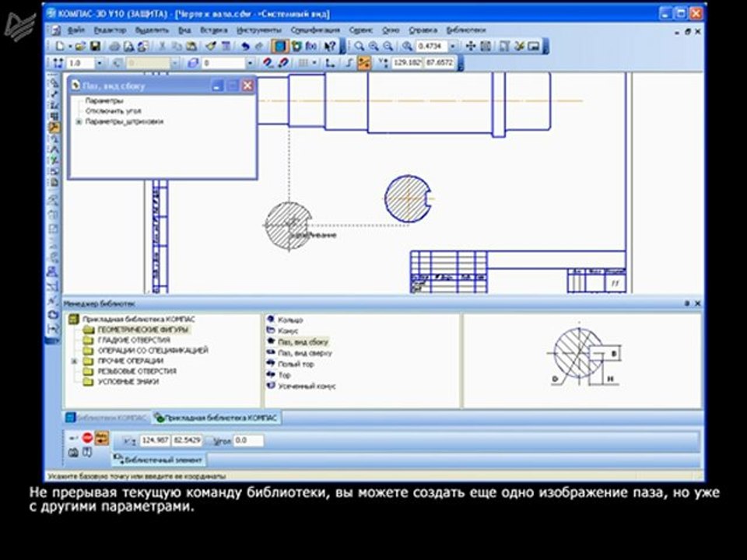The width and height of the screenshot is (747, 560).
Task: Create a new document
Action: [59, 46]
